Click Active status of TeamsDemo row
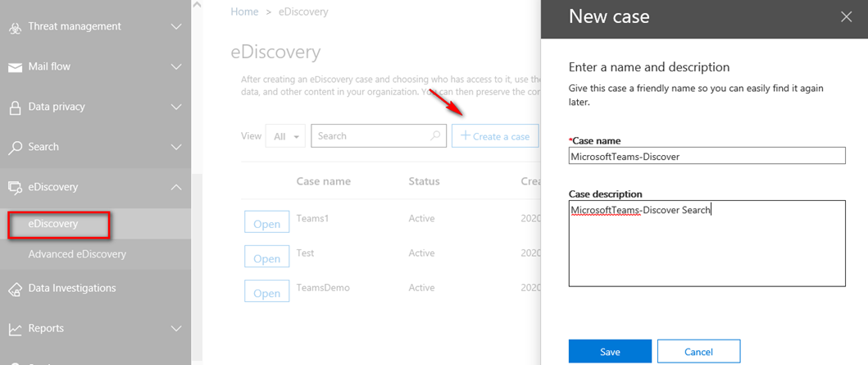Viewport: 868px width, 365px height. coord(421,287)
